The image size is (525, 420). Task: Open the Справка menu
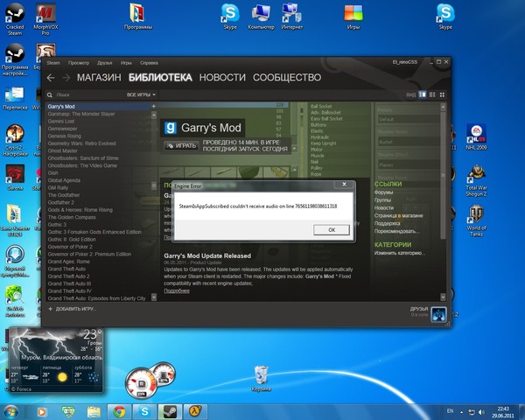pos(149,63)
